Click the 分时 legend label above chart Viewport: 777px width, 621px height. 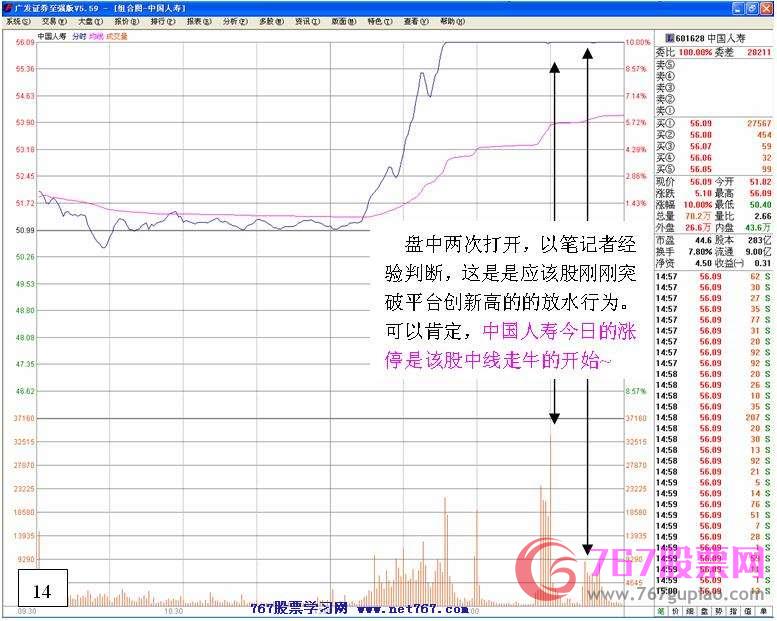pos(79,37)
